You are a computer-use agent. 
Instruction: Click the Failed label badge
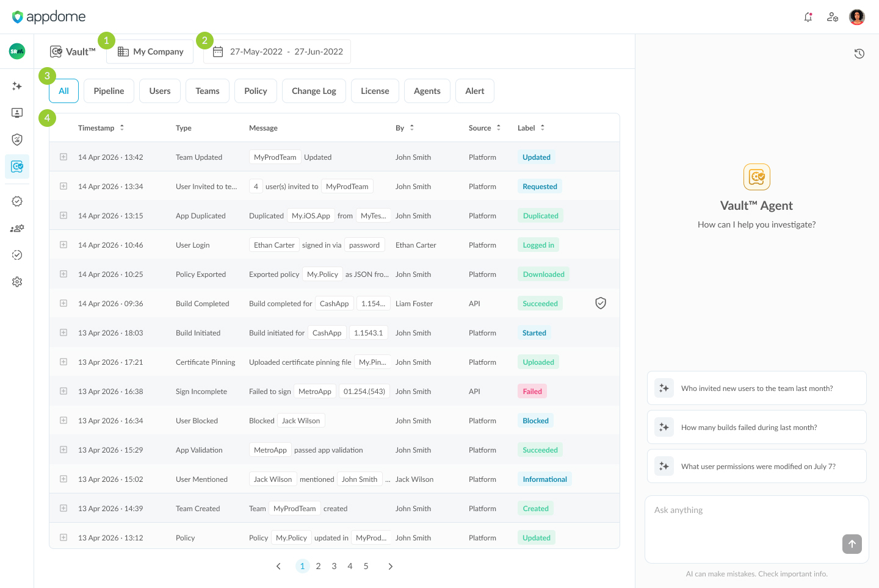pyautogui.click(x=532, y=392)
